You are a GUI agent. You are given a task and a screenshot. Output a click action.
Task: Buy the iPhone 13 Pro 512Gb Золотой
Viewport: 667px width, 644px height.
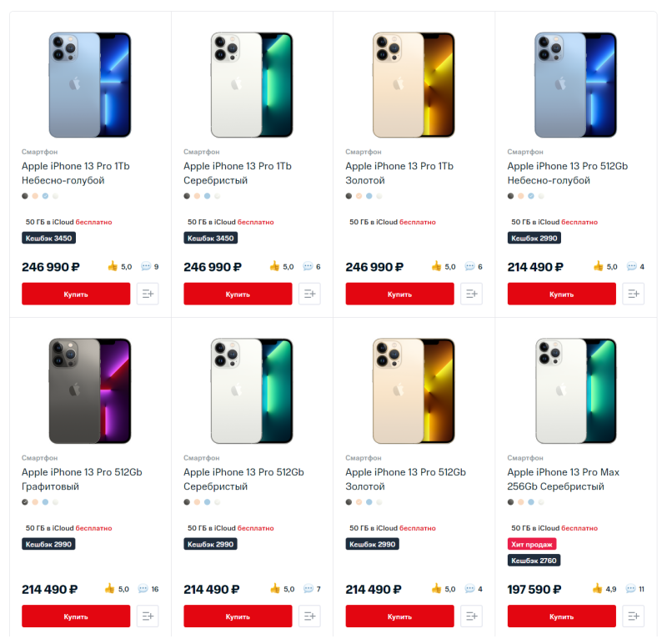tap(399, 616)
